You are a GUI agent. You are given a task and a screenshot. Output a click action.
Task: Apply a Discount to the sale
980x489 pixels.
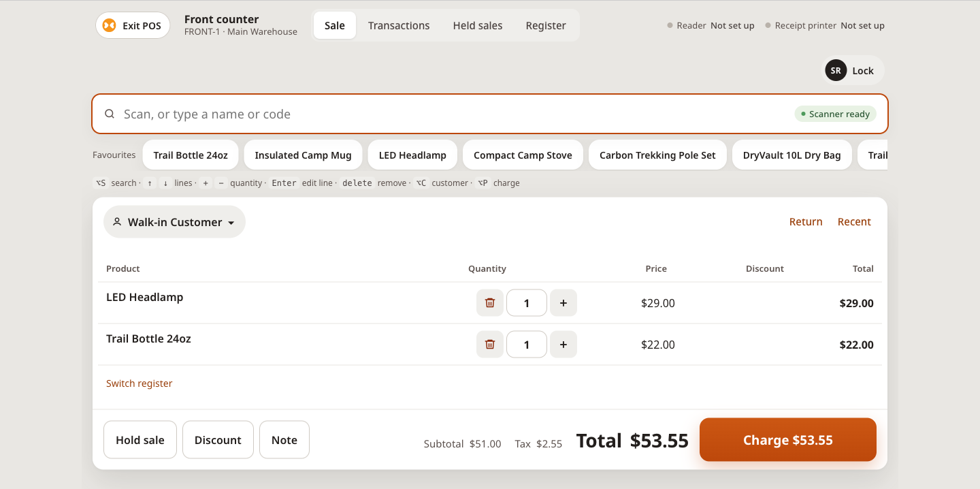(x=218, y=440)
